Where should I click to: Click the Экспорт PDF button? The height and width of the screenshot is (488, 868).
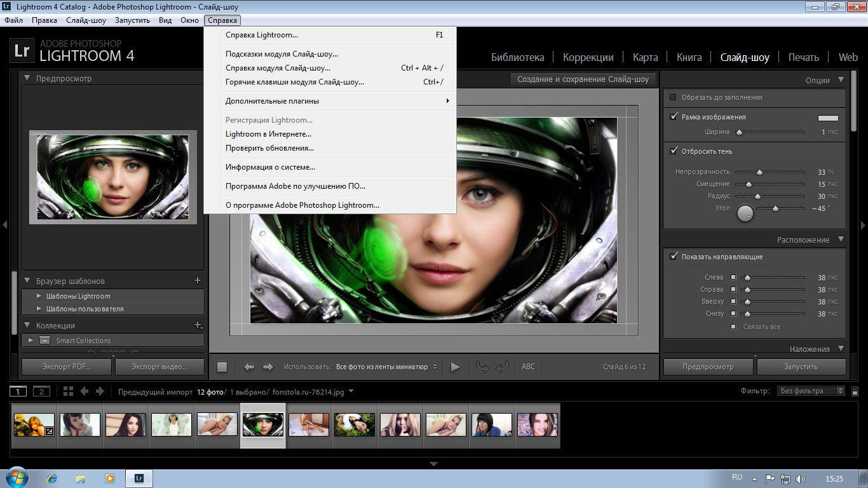click(67, 367)
